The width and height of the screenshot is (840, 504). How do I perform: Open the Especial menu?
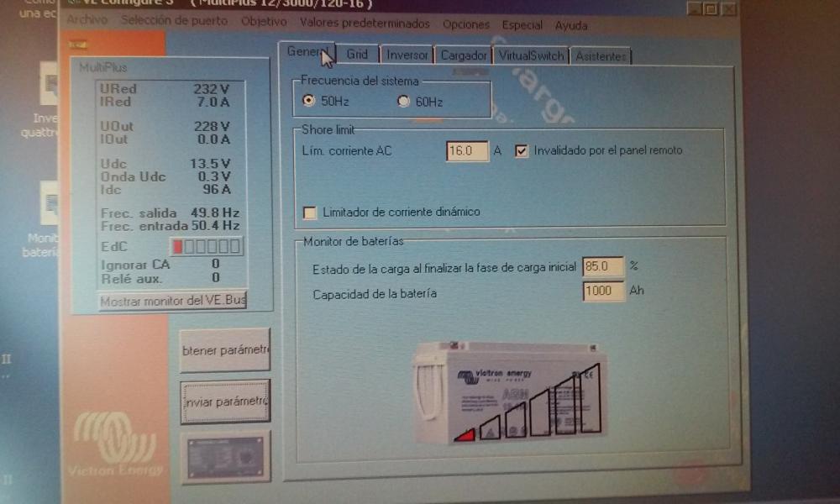point(522,25)
